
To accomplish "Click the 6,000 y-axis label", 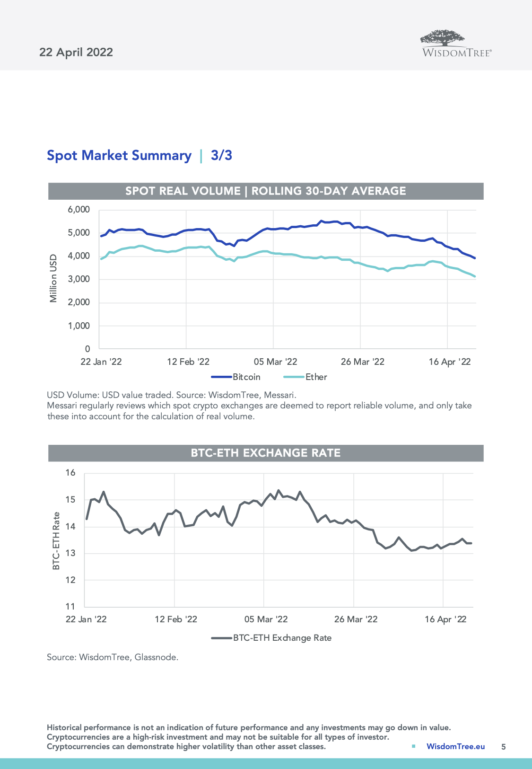I will click(x=78, y=210).
